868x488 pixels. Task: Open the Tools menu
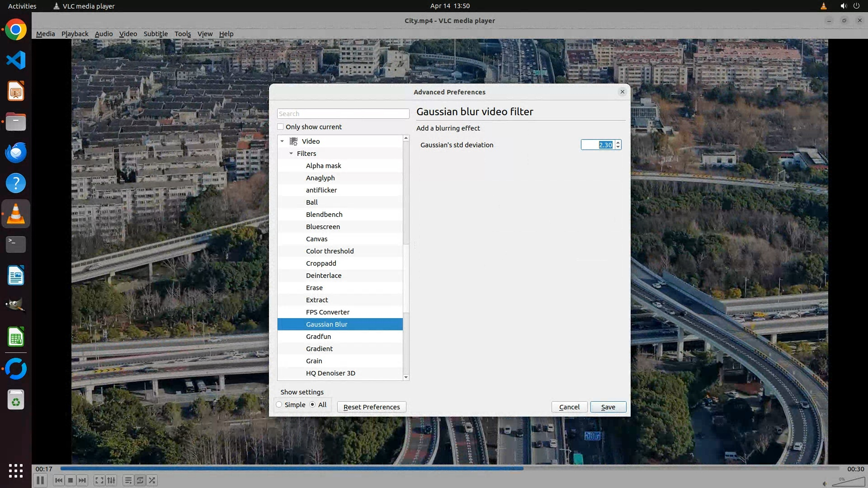(183, 34)
